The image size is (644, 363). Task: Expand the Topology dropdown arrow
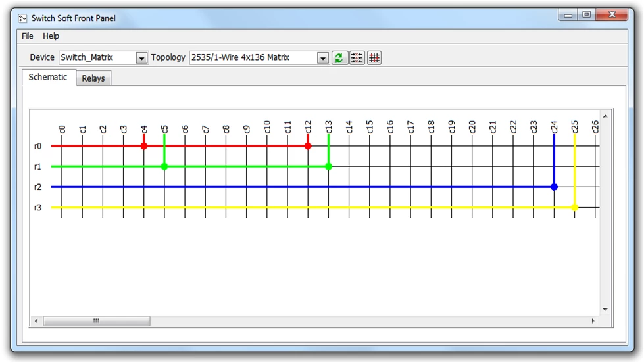point(322,58)
